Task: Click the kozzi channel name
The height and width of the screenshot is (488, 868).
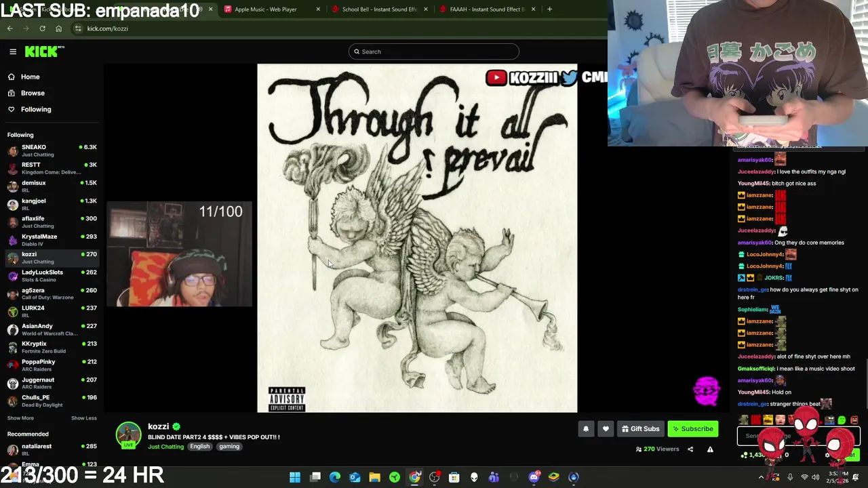Action: coord(158,426)
